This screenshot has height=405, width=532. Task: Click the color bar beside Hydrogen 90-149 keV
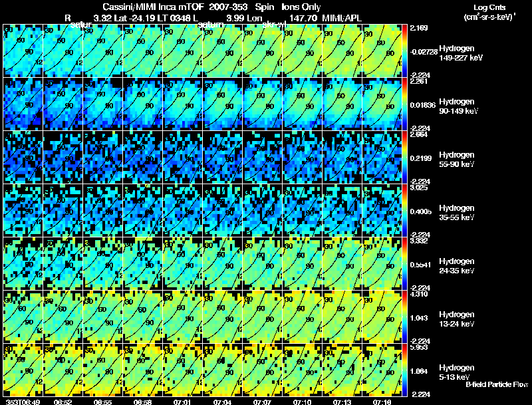404,104
